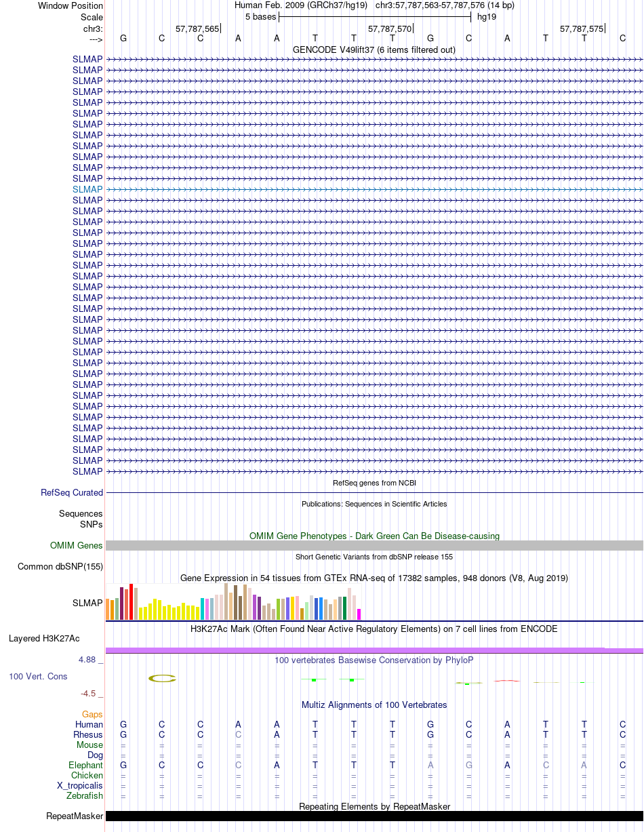
Task: Click the 57,787,565 coordinate label
Action: pyautogui.click(x=197, y=28)
